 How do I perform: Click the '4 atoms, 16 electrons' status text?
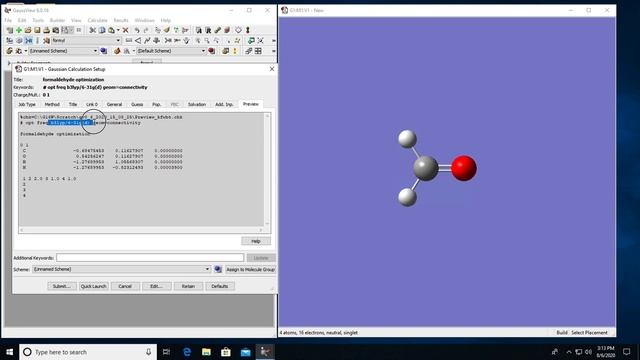[x=318, y=333]
